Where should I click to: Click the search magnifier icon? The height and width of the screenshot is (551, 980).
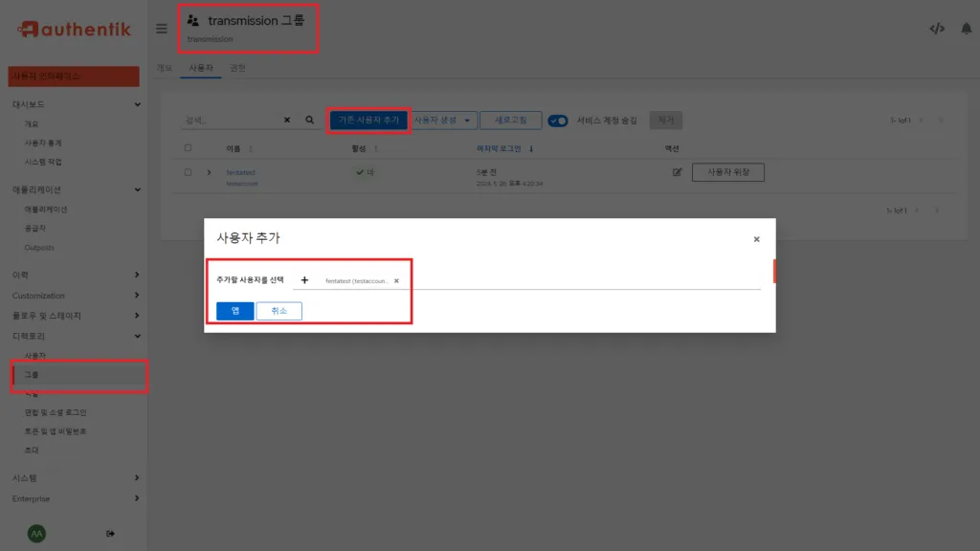click(x=308, y=121)
